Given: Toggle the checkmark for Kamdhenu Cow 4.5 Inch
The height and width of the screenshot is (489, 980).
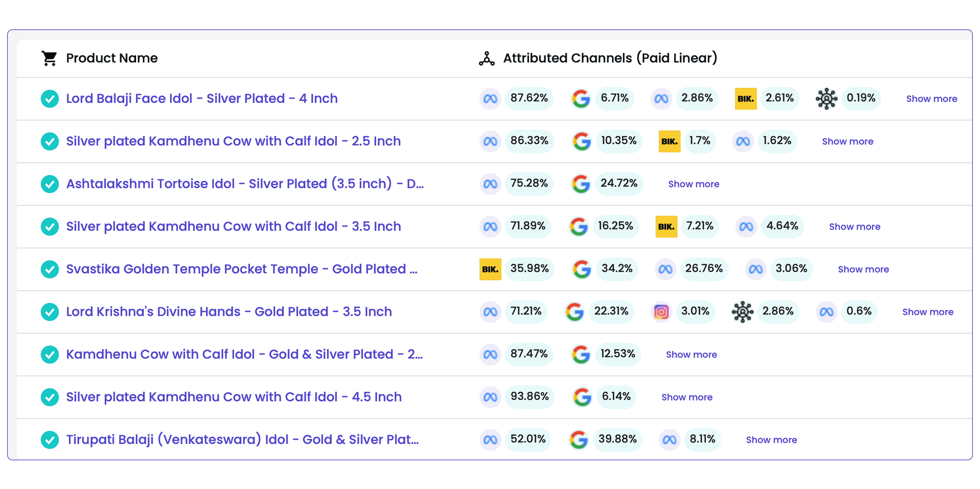Looking at the screenshot, I should pyautogui.click(x=49, y=397).
